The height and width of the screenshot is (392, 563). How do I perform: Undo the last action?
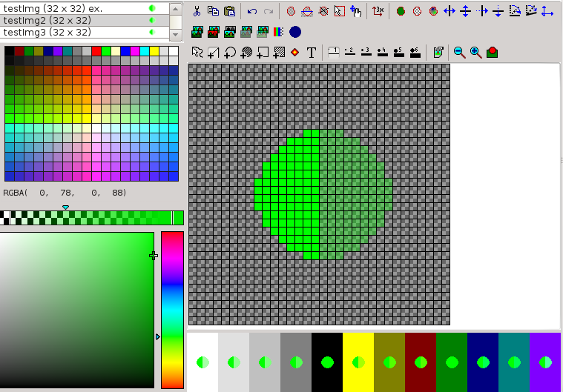tap(252, 11)
